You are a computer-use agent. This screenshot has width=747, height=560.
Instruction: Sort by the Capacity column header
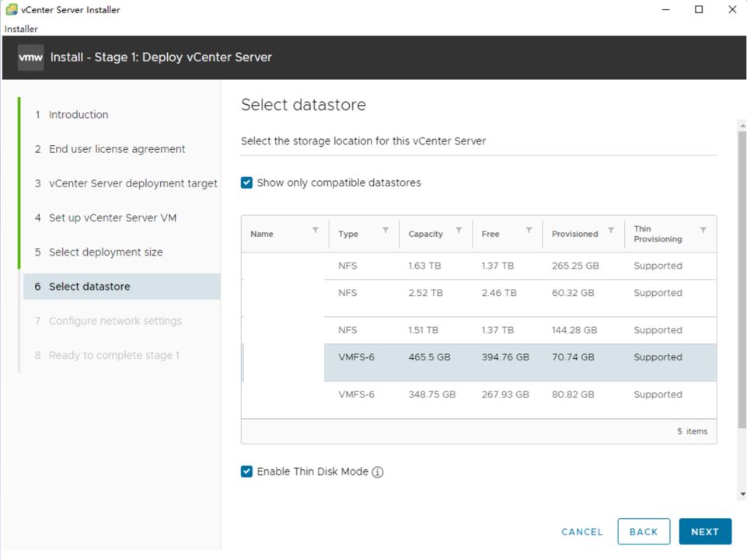tap(425, 234)
